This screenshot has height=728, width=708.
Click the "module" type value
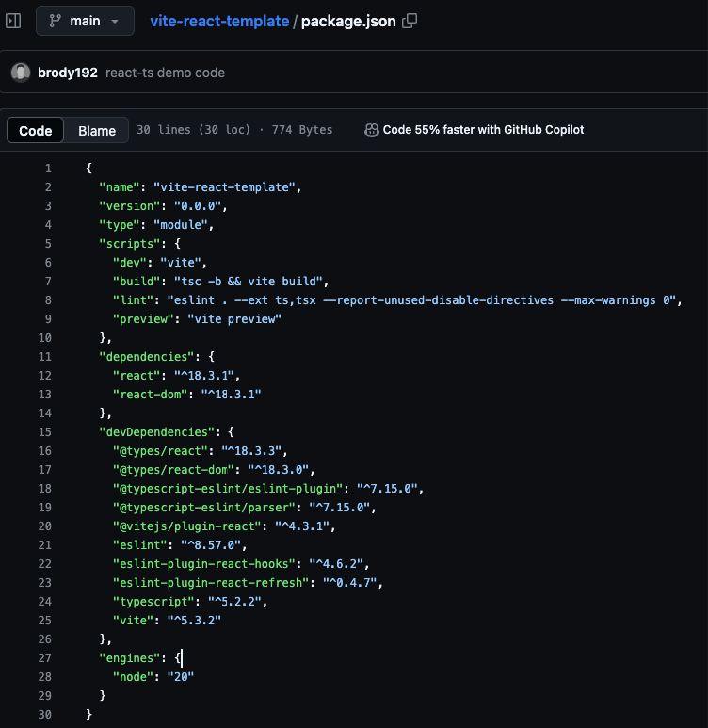[181, 225]
